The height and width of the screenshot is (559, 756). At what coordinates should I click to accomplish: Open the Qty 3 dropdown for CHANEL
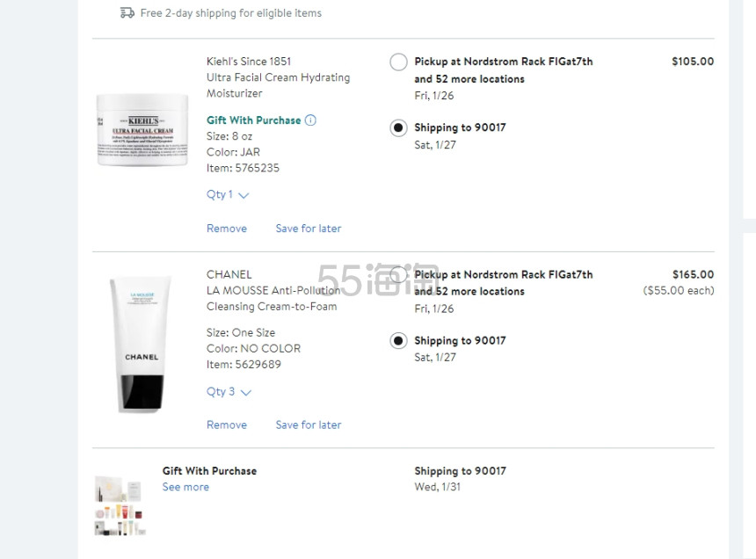(227, 392)
